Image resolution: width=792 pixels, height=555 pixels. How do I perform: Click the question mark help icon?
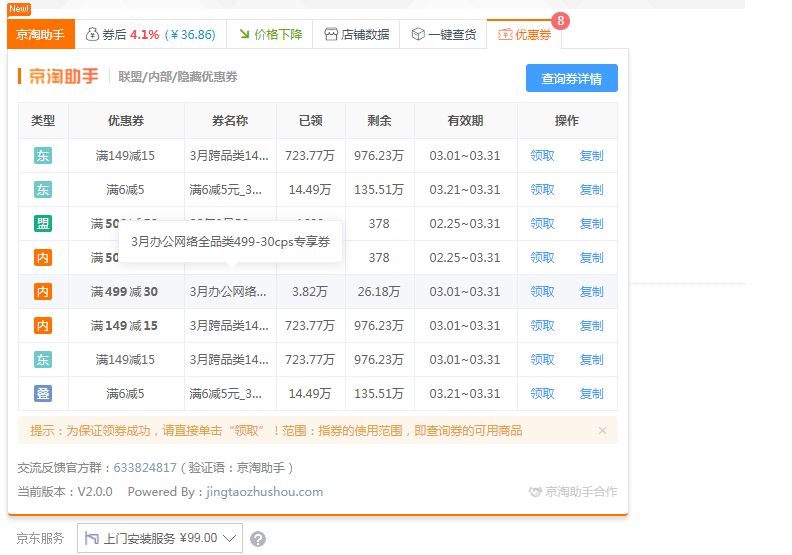(258, 539)
